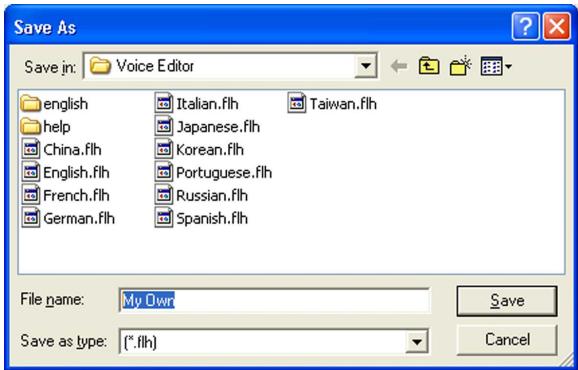This screenshot has width=578, height=370.
Task: Select the Russian.flh file icon
Action: point(164,195)
